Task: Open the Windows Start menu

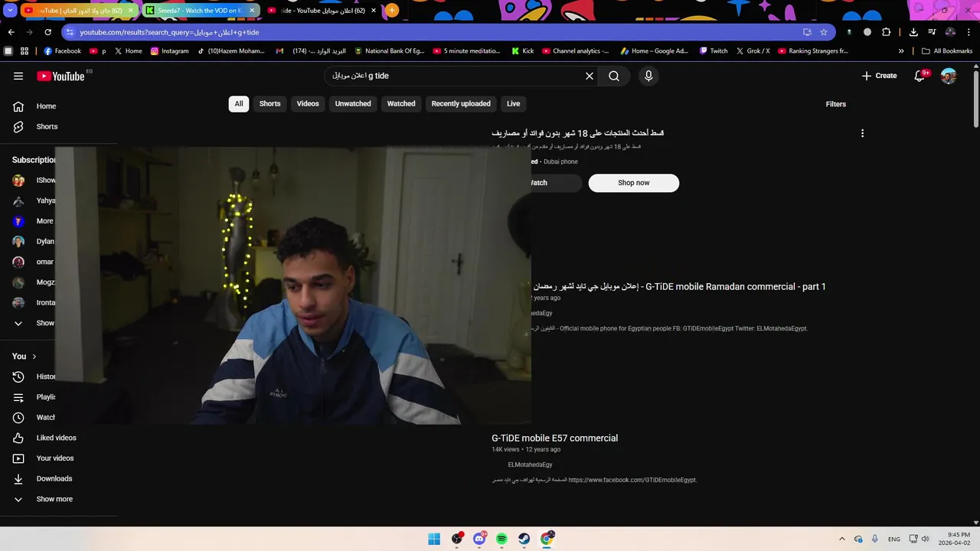Action: (x=434, y=539)
